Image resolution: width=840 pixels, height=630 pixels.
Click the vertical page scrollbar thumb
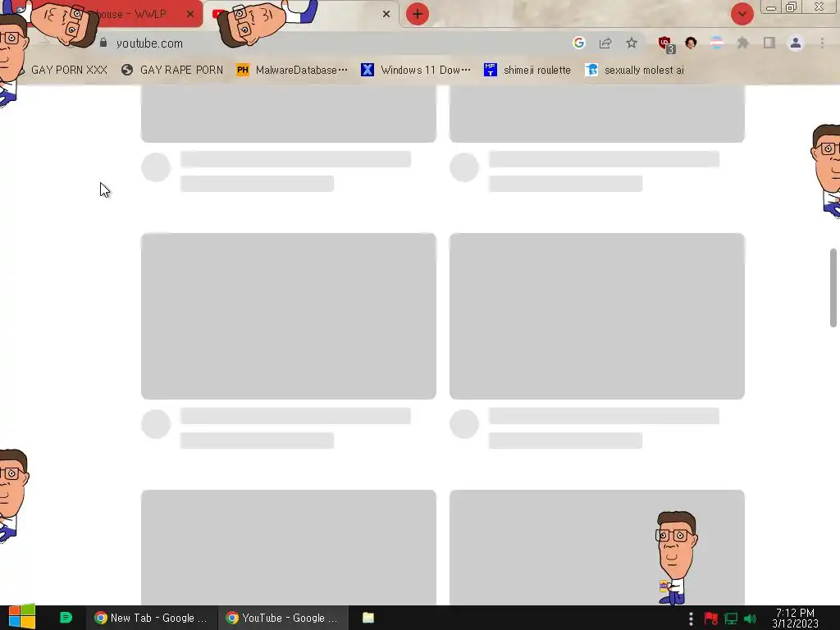click(x=833, y=288)
